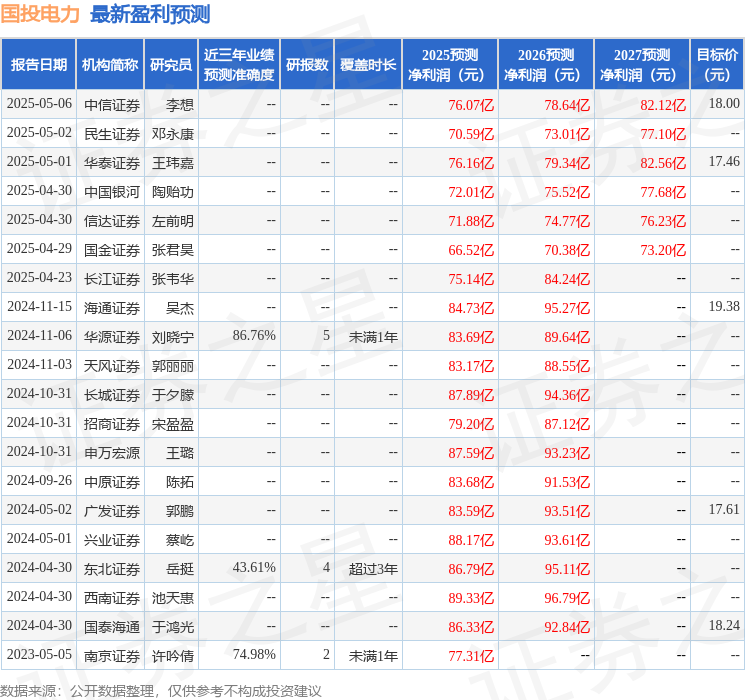Select the 国泰海通 cell

(x=112, y=627)
